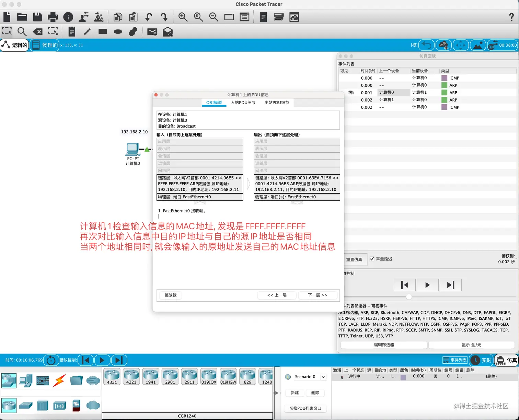Toggle visibility eye on 0.001 ARP event
This screenshot has height=420, width=519.
tap(351, 92)
